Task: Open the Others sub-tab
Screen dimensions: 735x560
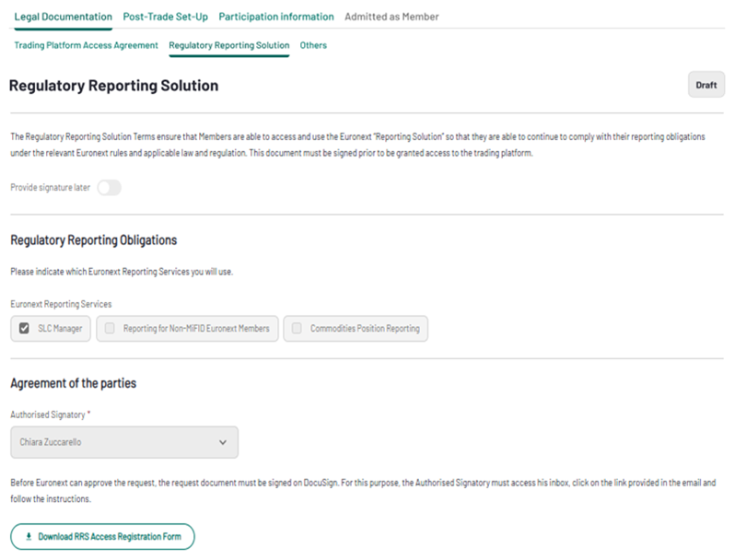Action: pos(313,45)
